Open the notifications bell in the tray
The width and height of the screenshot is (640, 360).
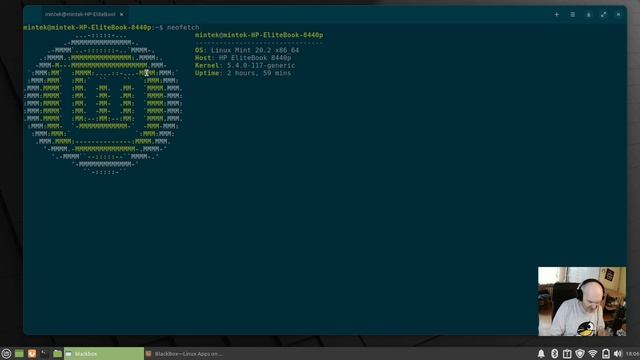tap(541, 353)
